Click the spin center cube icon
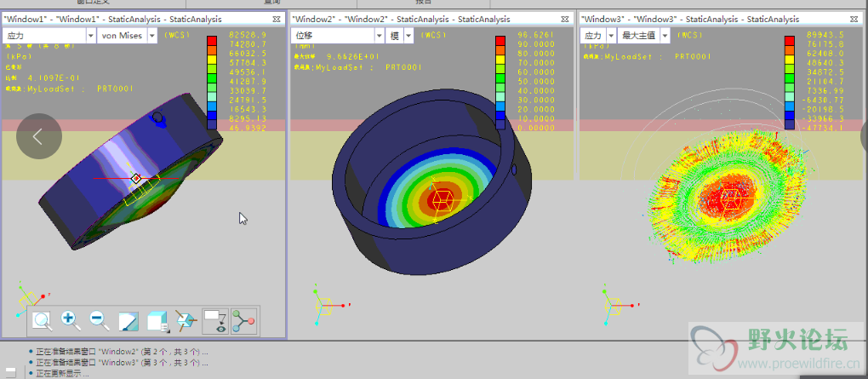 click(x=186, y=321)
